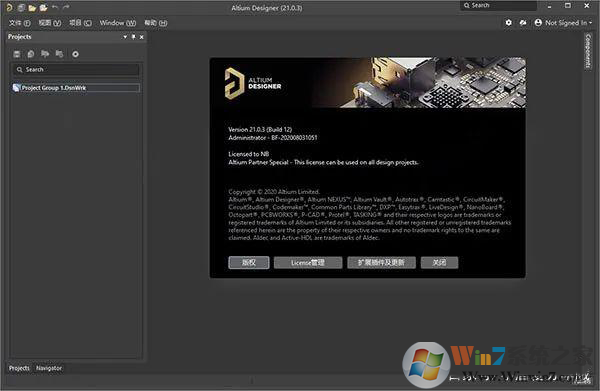The image size is (600, 391).
Task: Switch to the Projects bottom tab
Action: click(x=19, y=368)
